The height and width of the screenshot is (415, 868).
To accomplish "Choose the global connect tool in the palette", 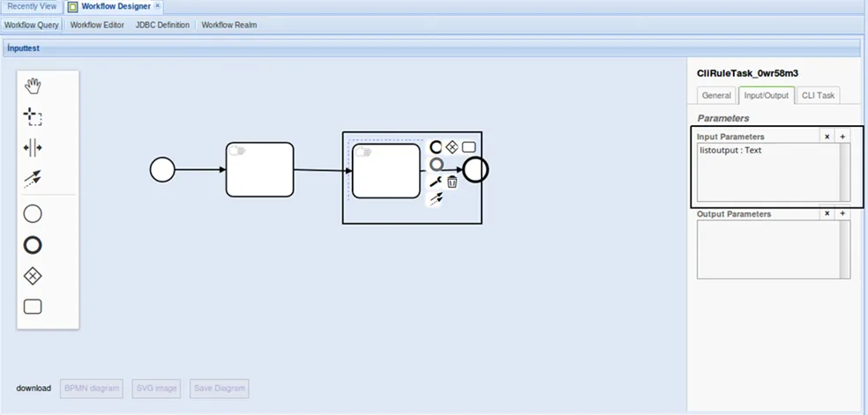I will pyautogui.click(x=33, y=179).
